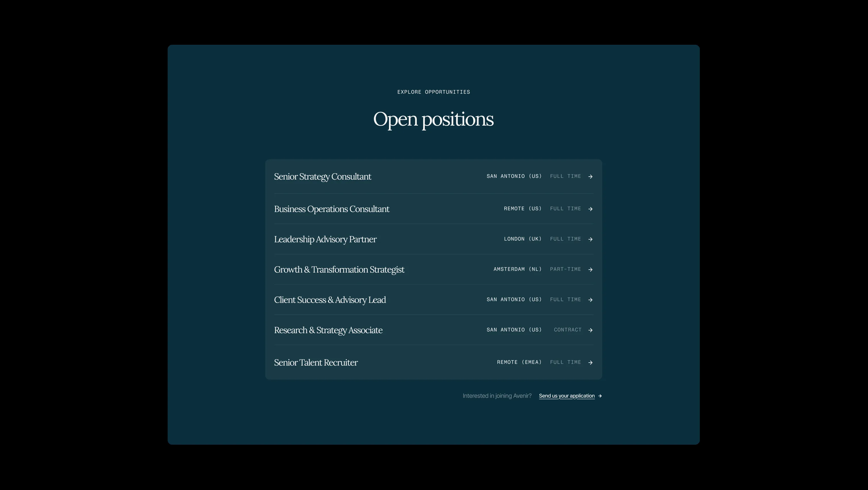The image size is (868, 490).
Task: Click SAN ANTONIO (US) in Senior Strategy Consultant row
Action: coord(514,176)
